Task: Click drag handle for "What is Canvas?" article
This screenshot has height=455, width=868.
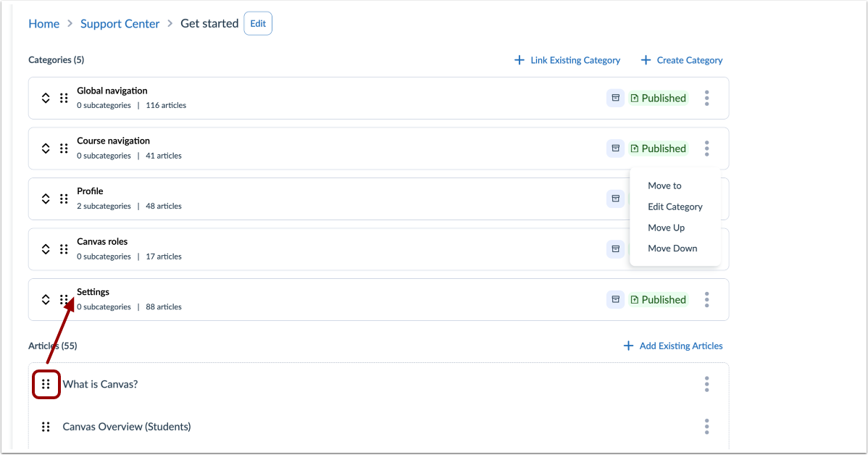Action: 46,384
